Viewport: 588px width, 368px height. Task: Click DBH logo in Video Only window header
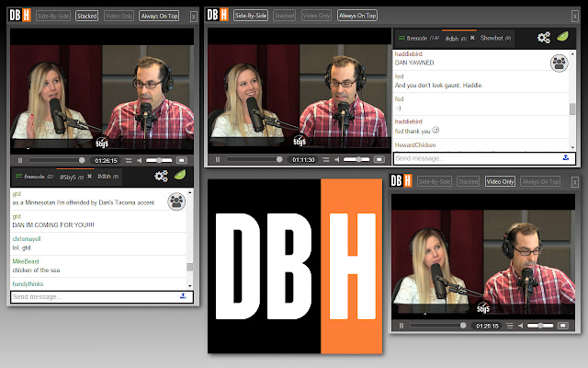(401, 180)
